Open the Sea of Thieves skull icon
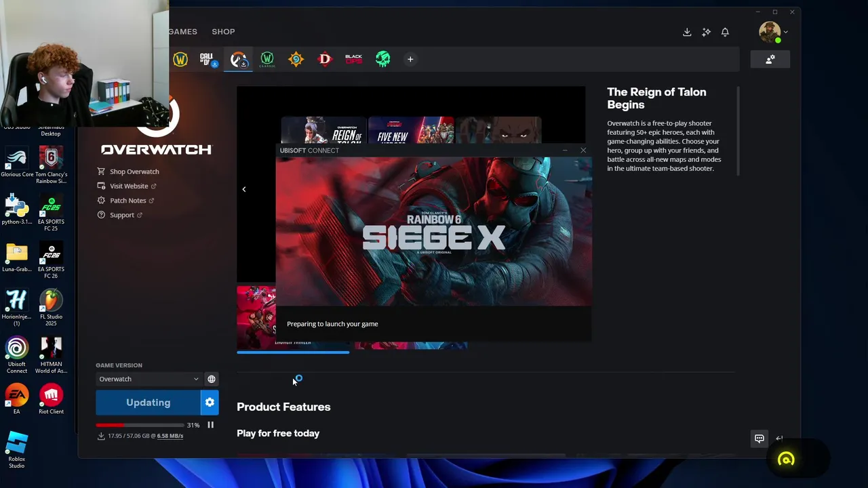This screenshot has width=868, height=488. pos(383,60)
